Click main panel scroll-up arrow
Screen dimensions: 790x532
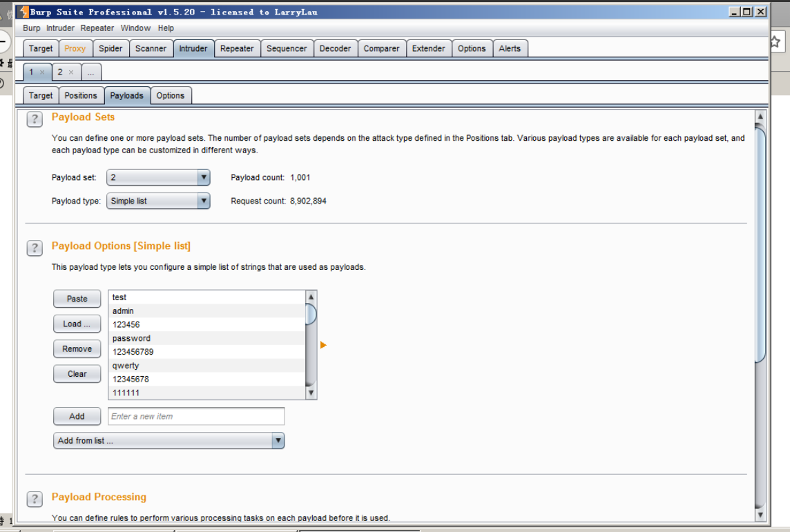click(x=760, y=116)
